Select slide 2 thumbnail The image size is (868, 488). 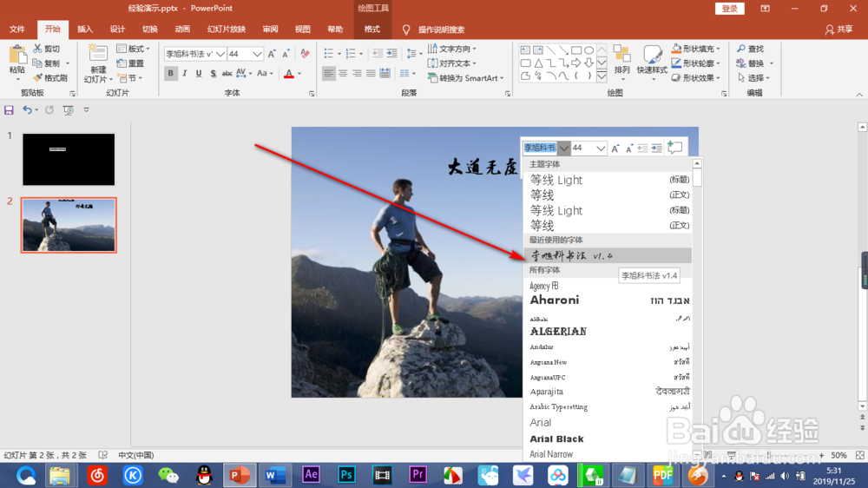(x=69, y=225)
